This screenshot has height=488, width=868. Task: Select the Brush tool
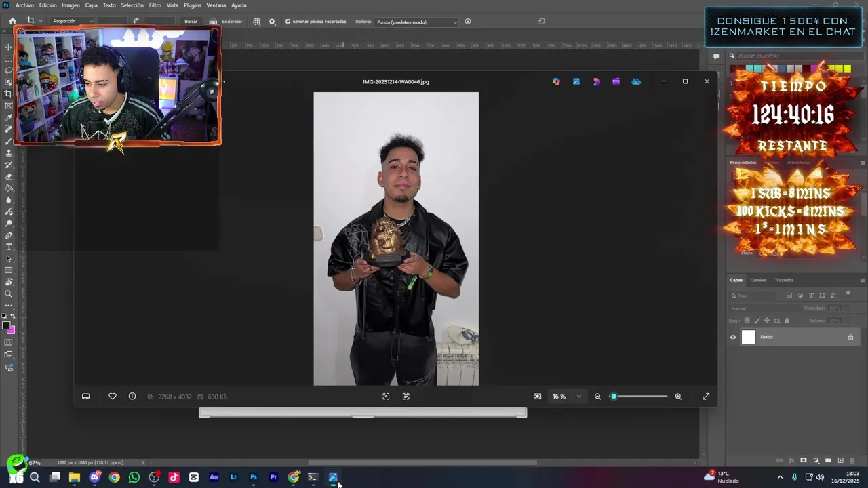coord(9,141)
